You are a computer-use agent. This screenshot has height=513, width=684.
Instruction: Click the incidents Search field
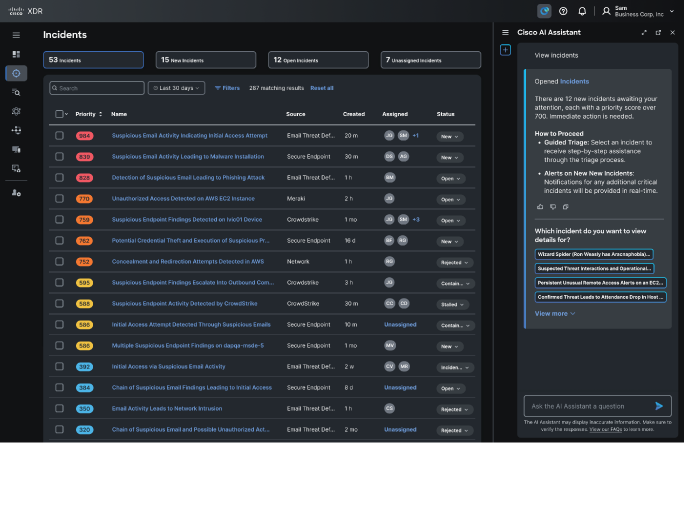pos(98,88)
